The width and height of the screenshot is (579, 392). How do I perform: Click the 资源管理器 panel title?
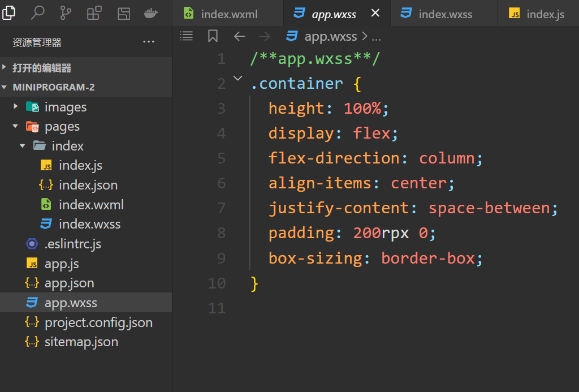pos(37,42)
